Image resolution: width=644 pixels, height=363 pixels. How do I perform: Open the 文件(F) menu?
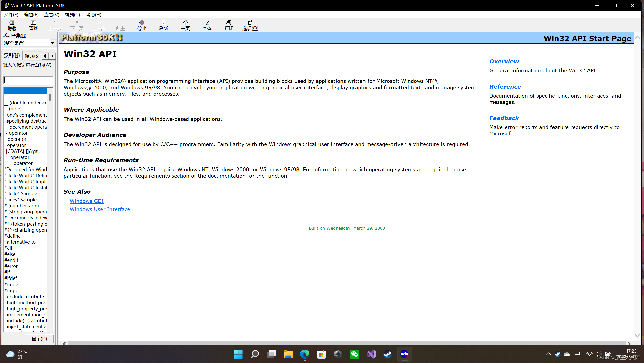(11, 15)
